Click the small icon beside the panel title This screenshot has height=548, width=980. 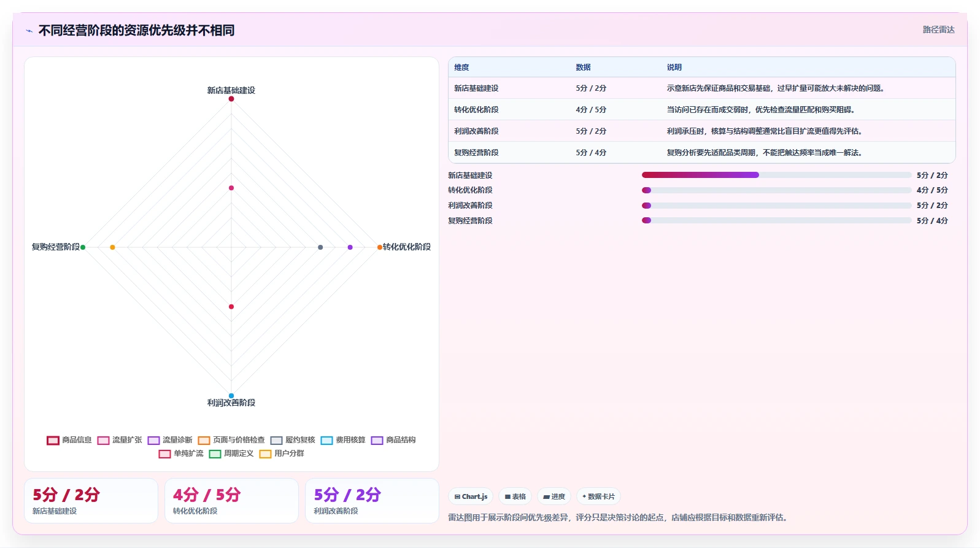click(x=29, y=31)
